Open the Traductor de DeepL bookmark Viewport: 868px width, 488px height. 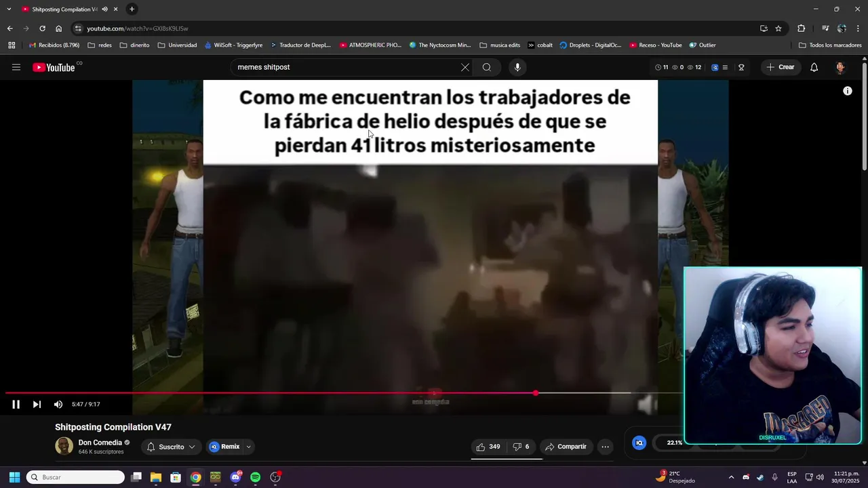tap(300, 45)
